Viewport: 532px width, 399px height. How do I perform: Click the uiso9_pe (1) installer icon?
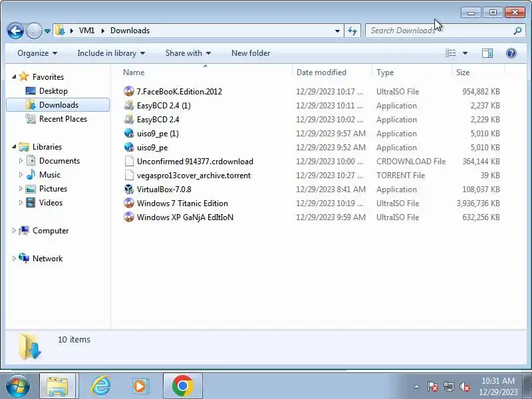click(x=129, y=134)
